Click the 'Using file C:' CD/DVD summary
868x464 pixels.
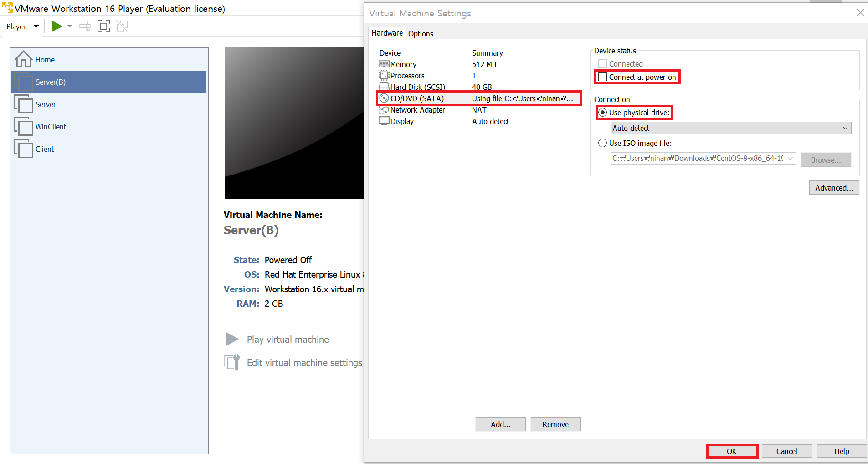pos(522,98)
